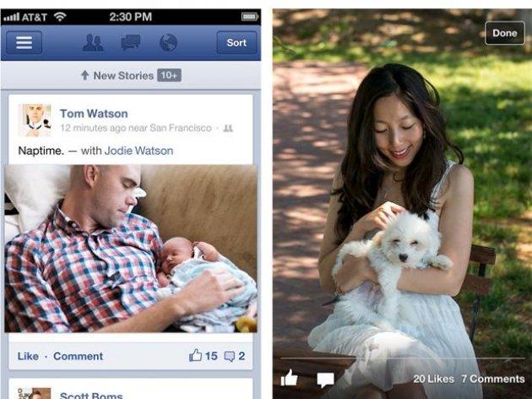Open tagged Jodie Watson link
532x399 pixels.
(x=138, y=150)
